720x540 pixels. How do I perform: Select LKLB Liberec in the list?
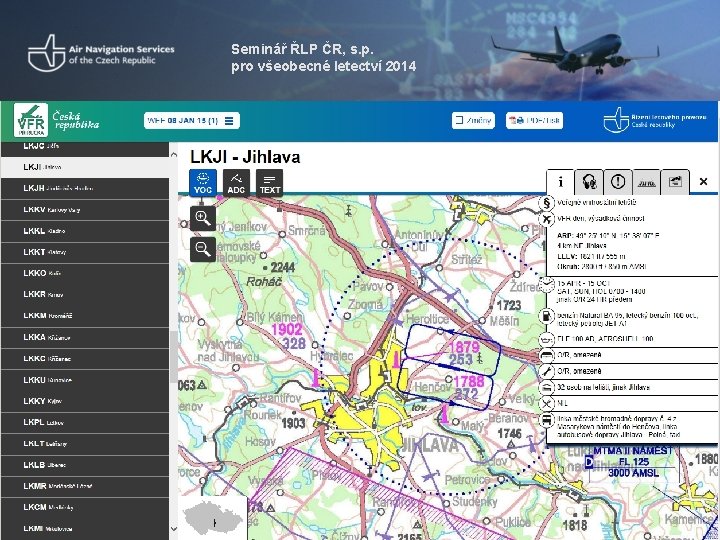point(85,465)
